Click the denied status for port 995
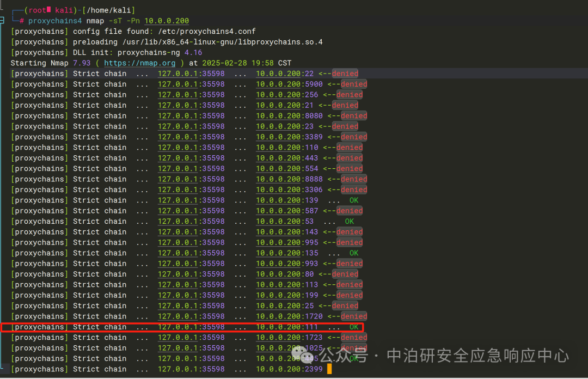This screenshot has width=588, height=379. 350,242
